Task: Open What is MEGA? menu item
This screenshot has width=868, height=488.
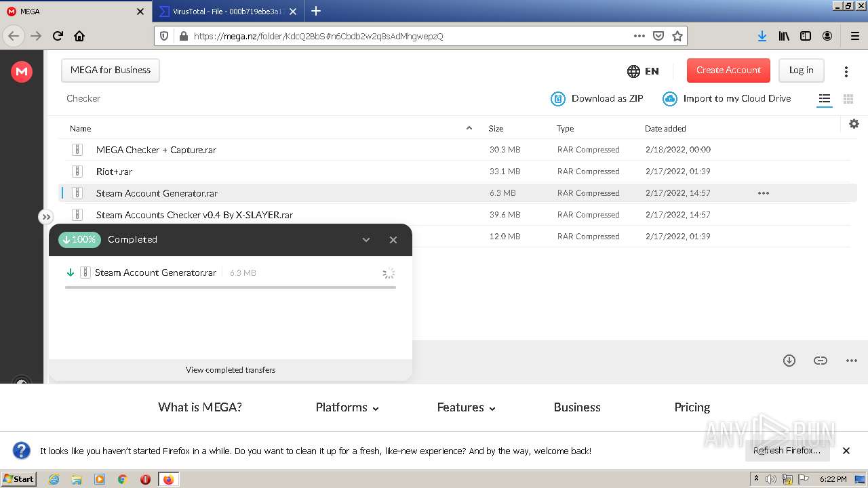Action: pos(200,407)
